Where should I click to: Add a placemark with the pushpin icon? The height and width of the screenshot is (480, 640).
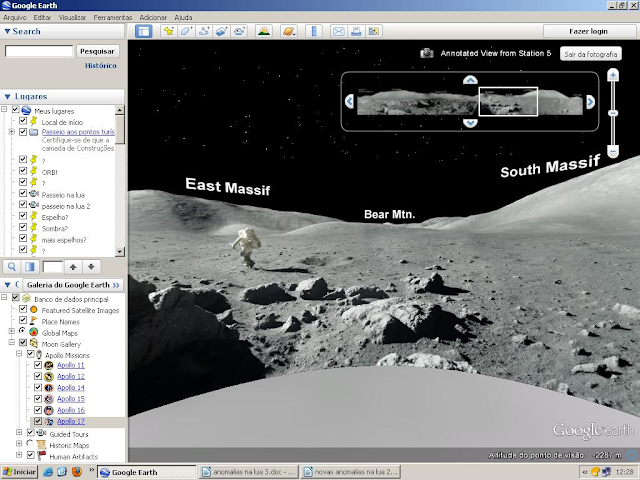pos(168,31)
